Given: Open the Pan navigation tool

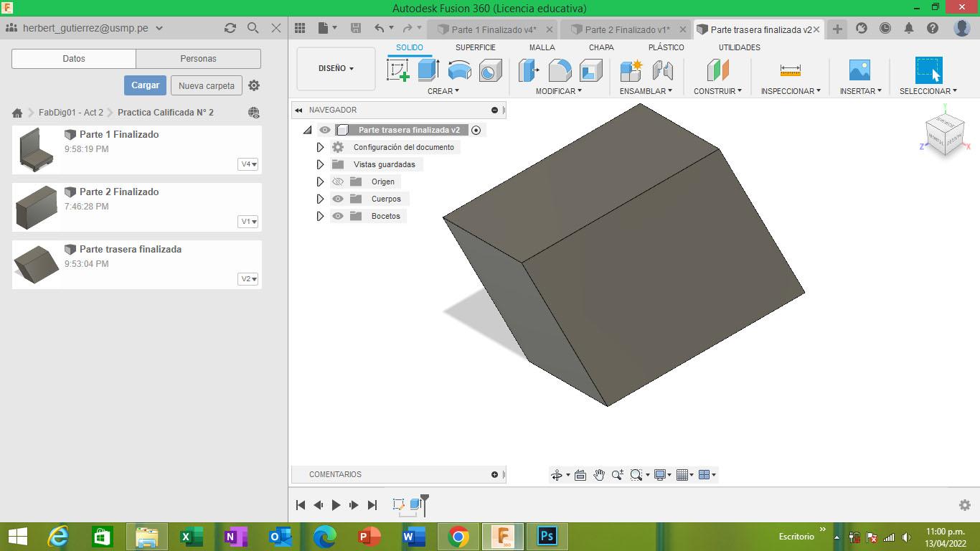Looking at the screenshot, I should pyautogui.click(x=598, y=475).
